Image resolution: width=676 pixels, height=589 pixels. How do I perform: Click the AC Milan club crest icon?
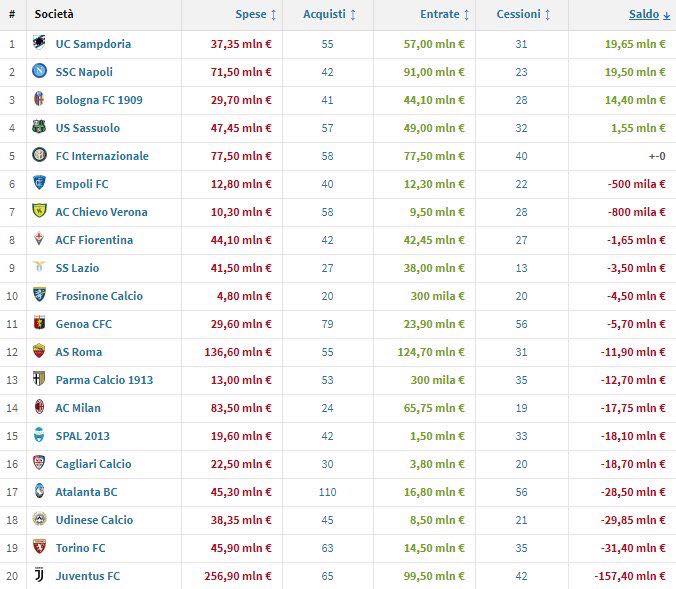pyautogui.click(x=39, y=408)
